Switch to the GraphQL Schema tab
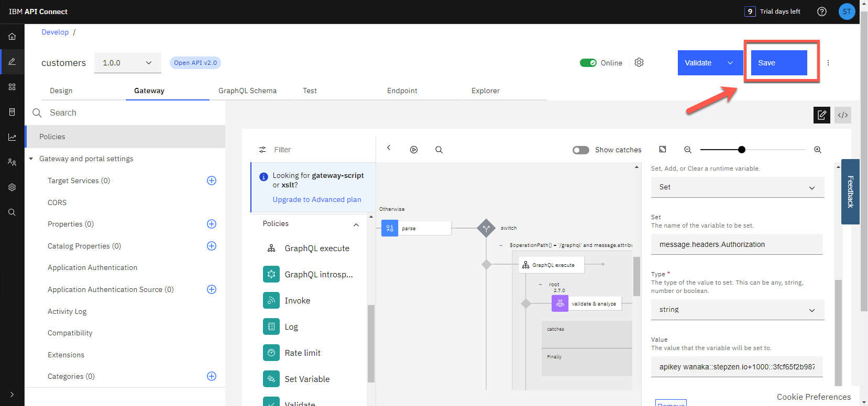This screenshot has height=406, width=868. pos(247,91)
